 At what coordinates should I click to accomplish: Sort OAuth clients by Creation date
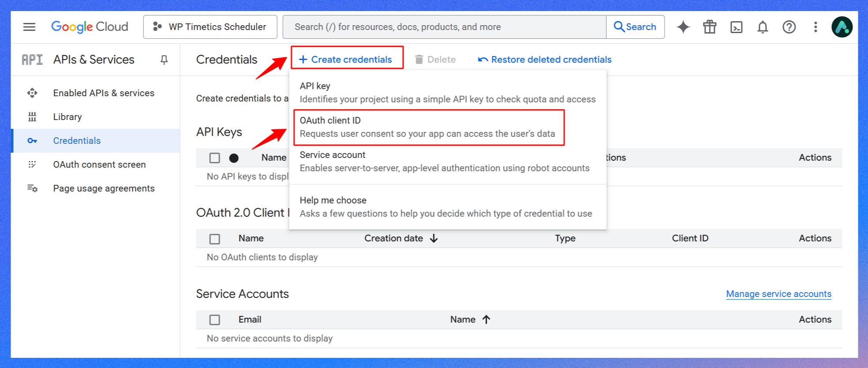401,238
